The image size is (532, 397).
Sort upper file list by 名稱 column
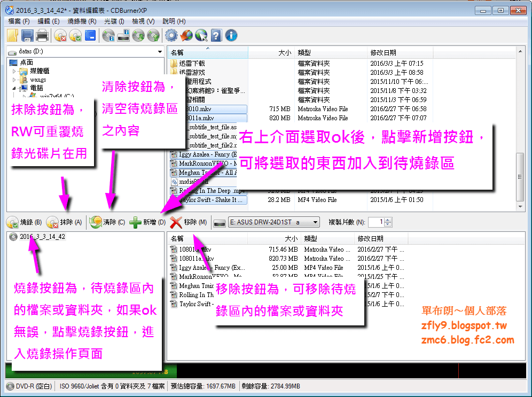[x=208, y=53]
